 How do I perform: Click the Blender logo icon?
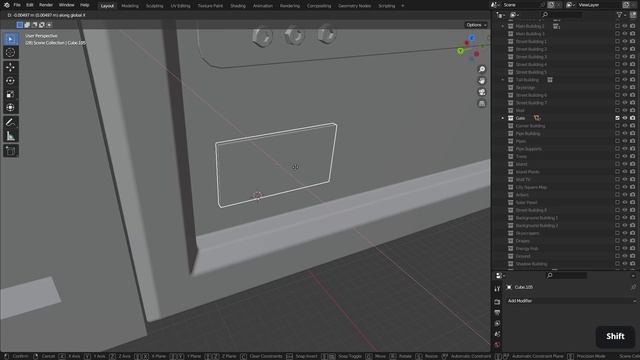click(x=6, y=5)
